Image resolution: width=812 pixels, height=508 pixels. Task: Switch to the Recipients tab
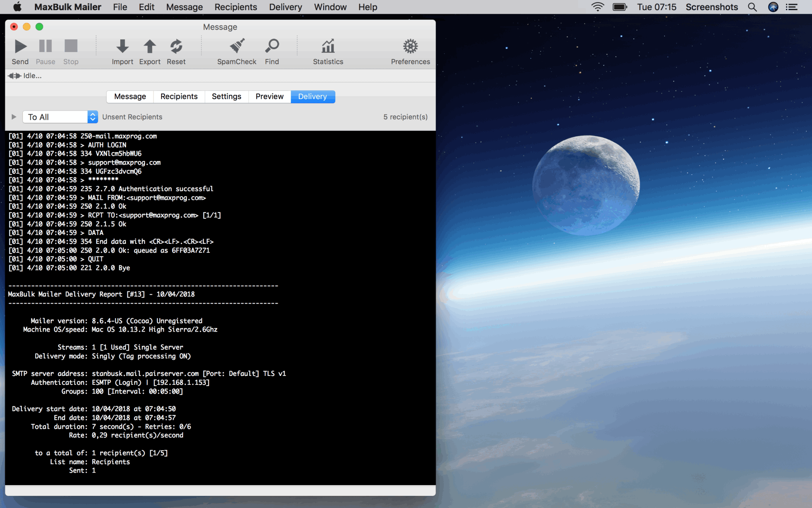click(178, 96)
